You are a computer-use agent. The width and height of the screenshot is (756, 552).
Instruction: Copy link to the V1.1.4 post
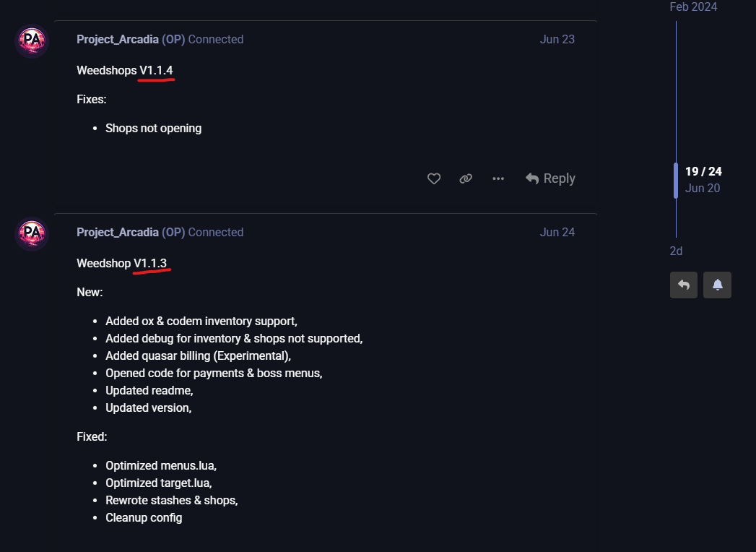tap(466, 178)
